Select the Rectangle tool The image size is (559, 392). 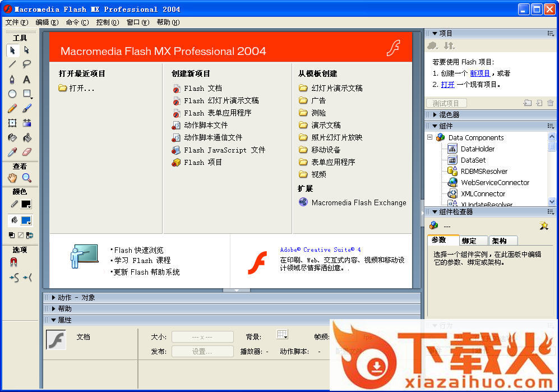coord(27,94)
